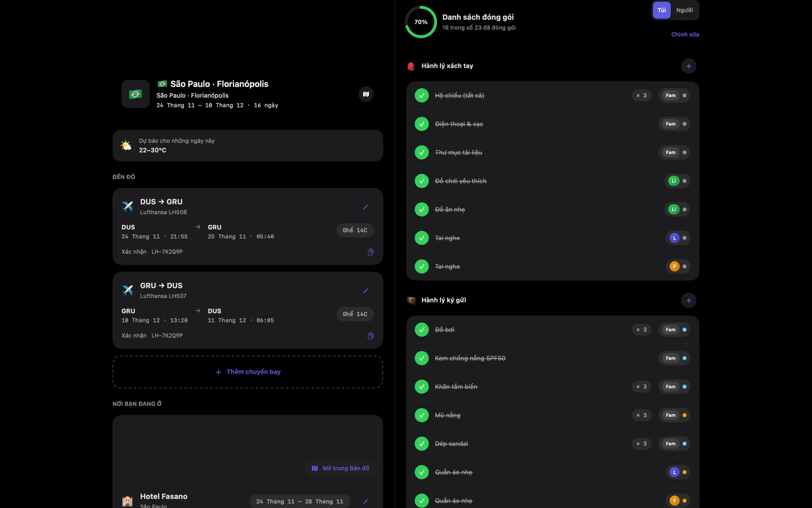
Task: Edit the DUS → GRU flight
Action: 365,207
